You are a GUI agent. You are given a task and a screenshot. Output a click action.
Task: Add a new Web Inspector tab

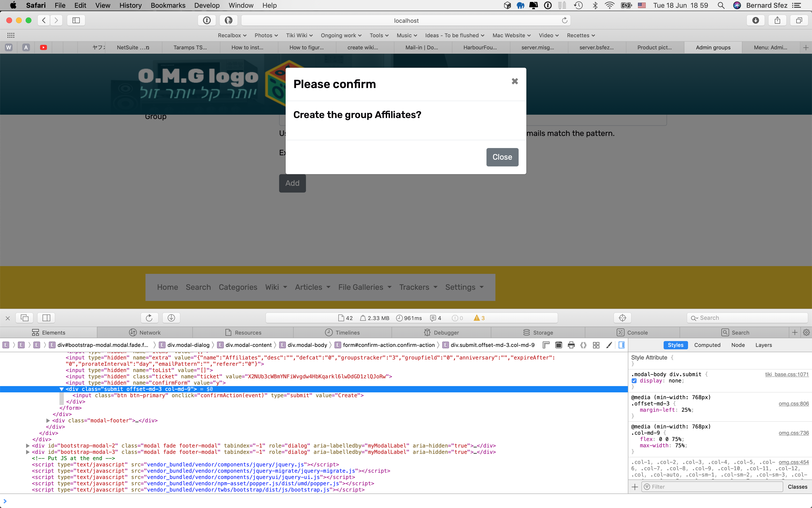(795, 333)
